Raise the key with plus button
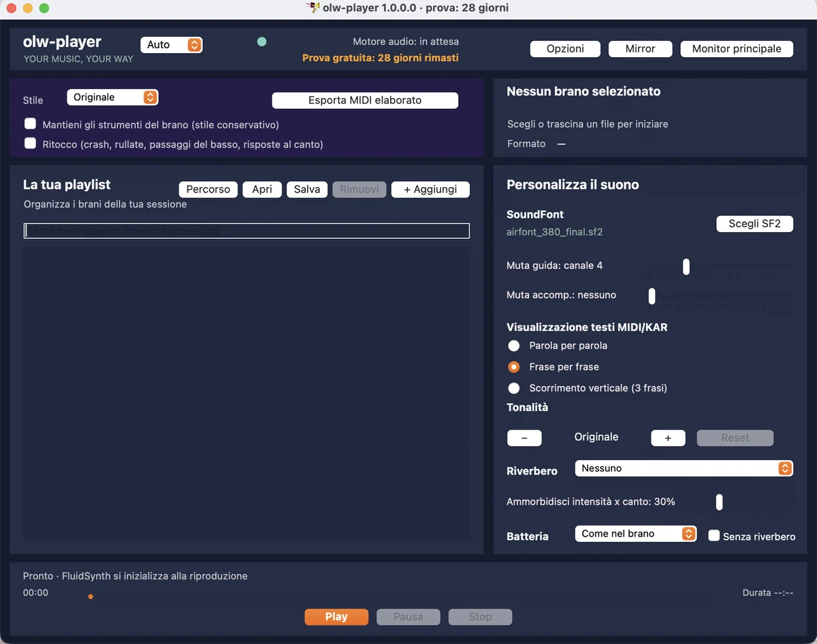The height and width of the screenshot is (644, 817). click(668, 438)
